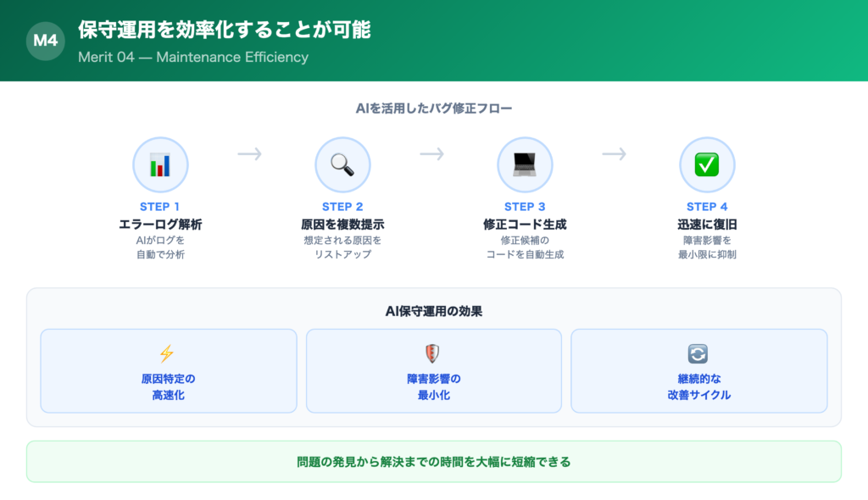868x500 pixels.
Task: Click the STEP 3 label
Action: click(525, 207)
